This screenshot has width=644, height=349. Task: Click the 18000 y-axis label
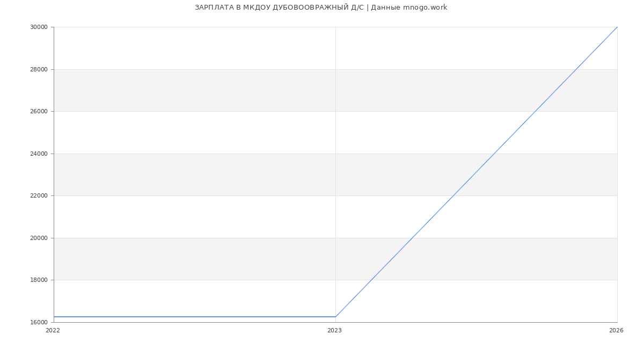tap(40, 280)
